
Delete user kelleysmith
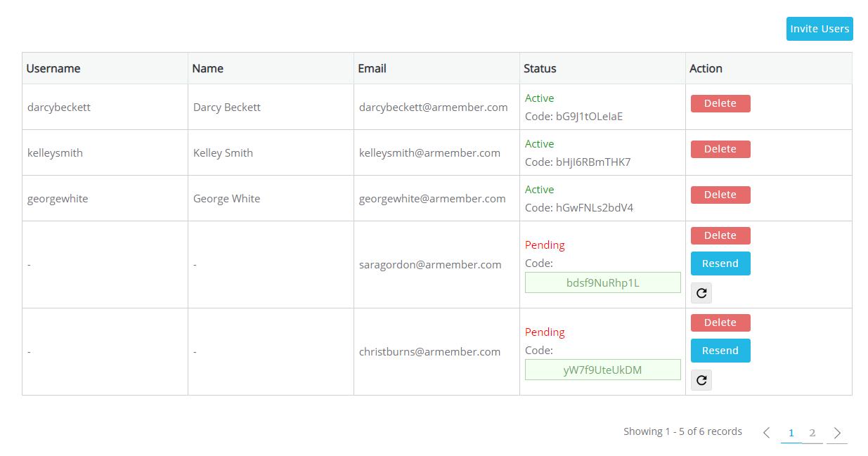(x=720, y=149)
